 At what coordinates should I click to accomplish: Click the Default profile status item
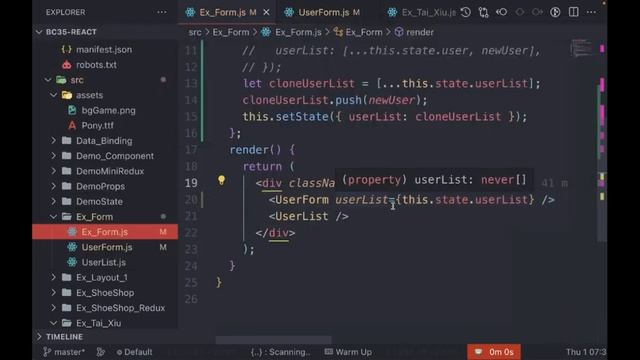134,352
